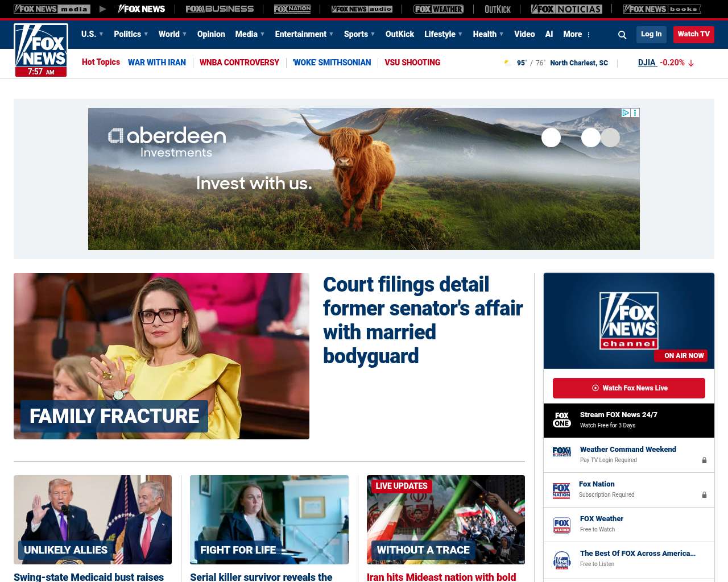The width and height of the screenshot is (728, 582).
Task: Visit OutKick network logo in top bar
Action: (x=498, y=9)
